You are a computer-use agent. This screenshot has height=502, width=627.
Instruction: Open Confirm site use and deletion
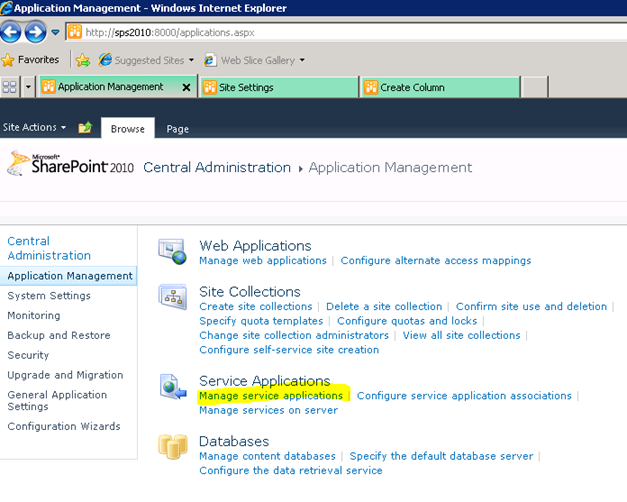point(531,306)
